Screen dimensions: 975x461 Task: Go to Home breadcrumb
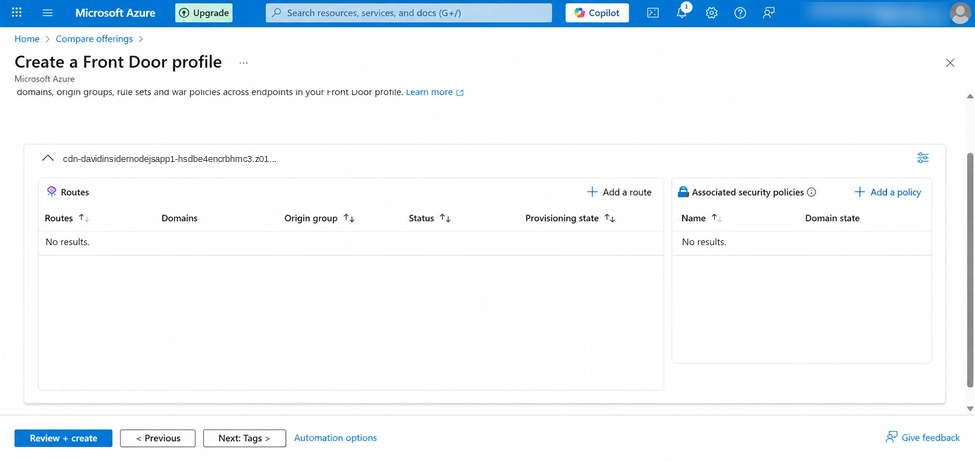27,39
